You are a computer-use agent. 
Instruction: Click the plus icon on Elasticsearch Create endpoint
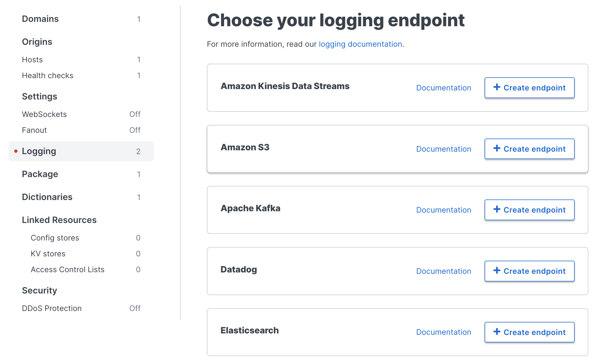coord(497,332)
